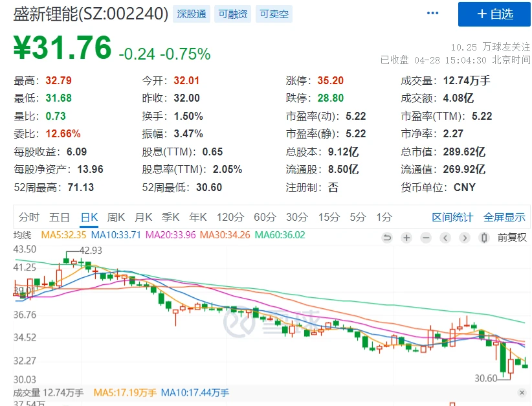
Task: Click the 可融资 tag
Action: pos(232,14)
